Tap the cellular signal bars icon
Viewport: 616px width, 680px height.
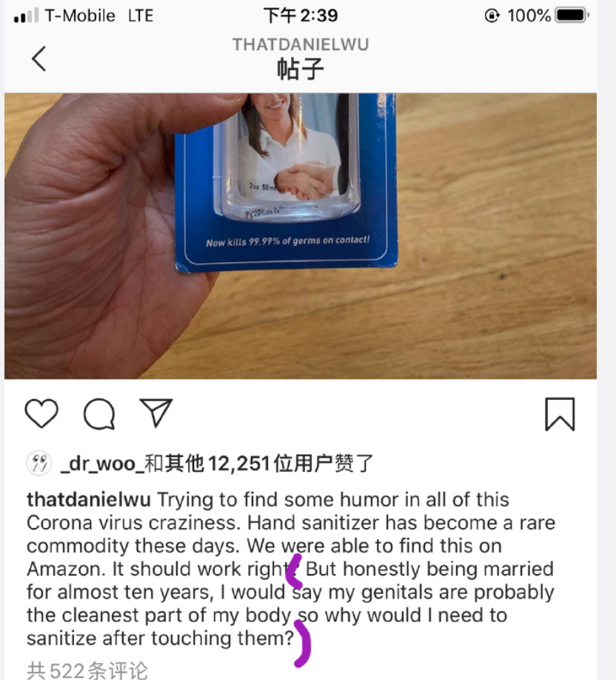[x=26, y=16]
